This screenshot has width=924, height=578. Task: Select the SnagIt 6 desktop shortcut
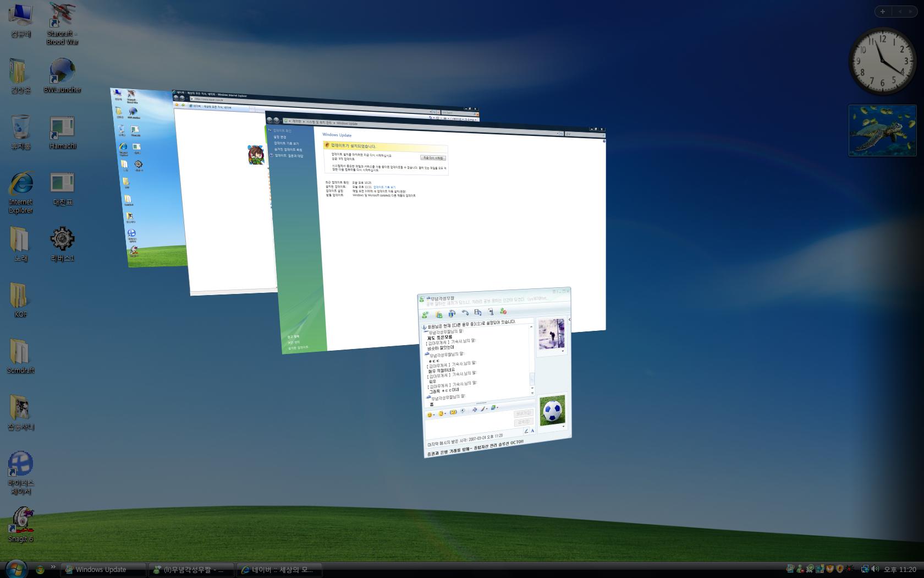point(21,525)
